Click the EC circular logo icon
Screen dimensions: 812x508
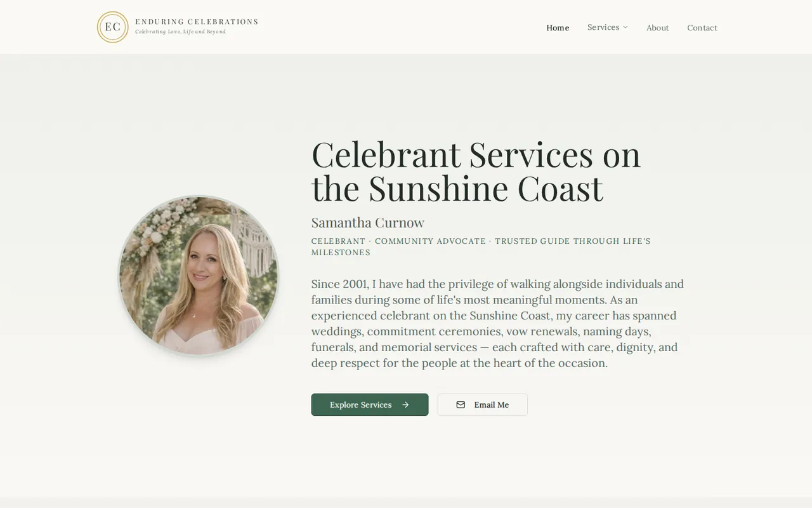pyautogui.click(x=113, y=27)
